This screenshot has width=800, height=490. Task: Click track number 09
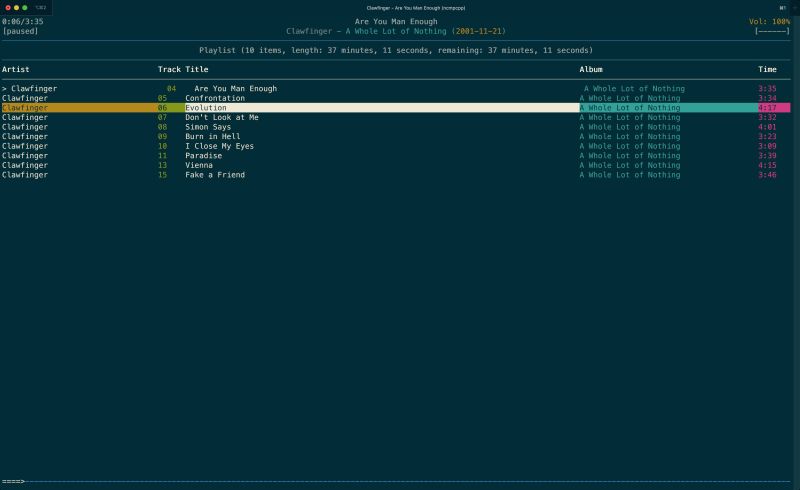(x=162, y=136)
